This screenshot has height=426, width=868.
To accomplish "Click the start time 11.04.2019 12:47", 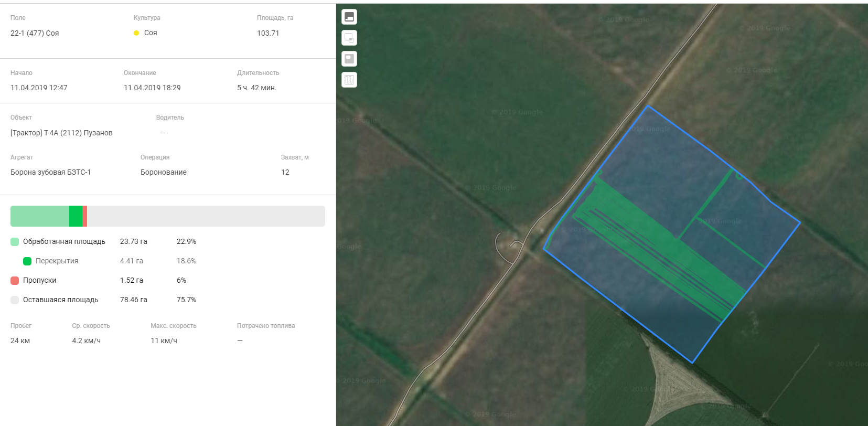I will click(x=39, y=88).
